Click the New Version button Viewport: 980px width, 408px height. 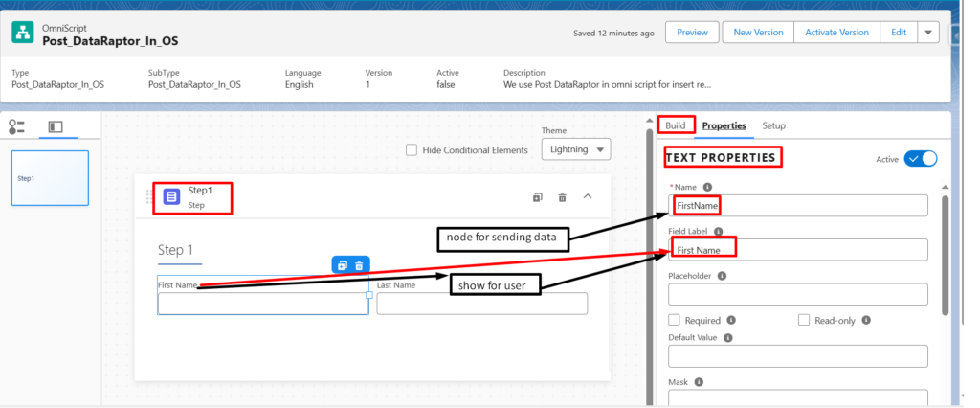click(758, 33)
